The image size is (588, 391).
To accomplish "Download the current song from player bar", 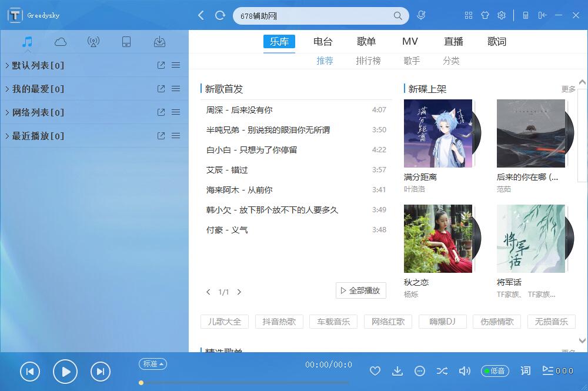I will click(x=397, y=370).
